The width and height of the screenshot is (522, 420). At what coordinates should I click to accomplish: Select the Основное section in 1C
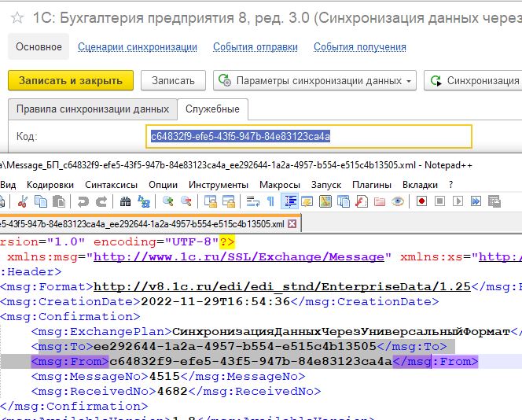click(39, 46)
